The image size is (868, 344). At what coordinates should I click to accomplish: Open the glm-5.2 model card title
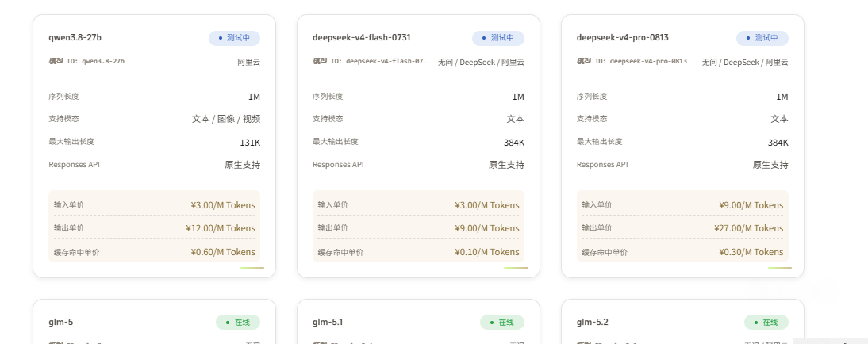coord(592,322)
